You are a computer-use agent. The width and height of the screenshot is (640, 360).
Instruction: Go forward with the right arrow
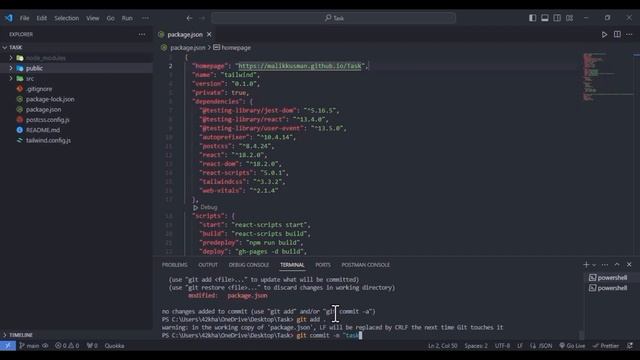(x=202, y=18)
